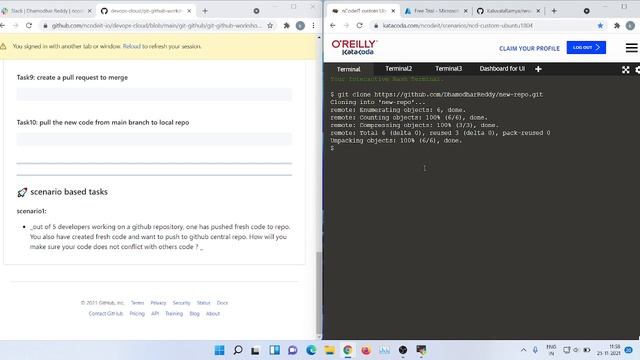Viewport: 640px width, 360px height.
Task: Bookmark the GitHub page with the star icon
Action: [x=270, y=25]
